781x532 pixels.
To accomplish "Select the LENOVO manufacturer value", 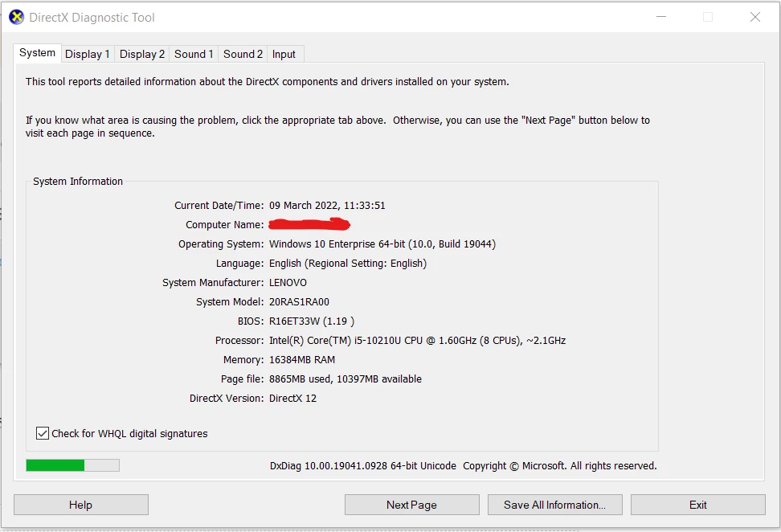I will tap(288, 282).
